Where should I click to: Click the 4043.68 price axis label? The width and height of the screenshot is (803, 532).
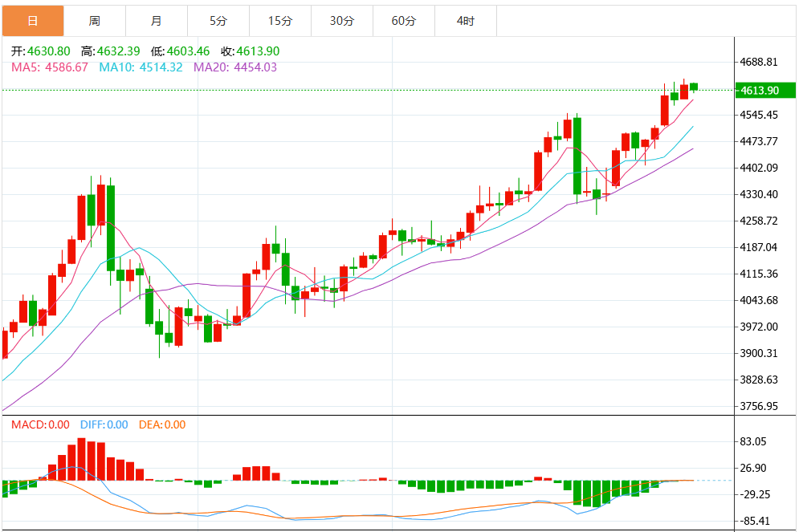759,300
